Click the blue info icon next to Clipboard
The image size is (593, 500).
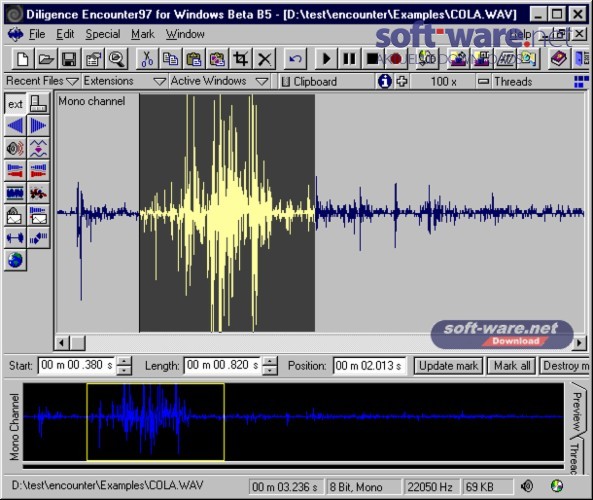(x=385, y=81)
